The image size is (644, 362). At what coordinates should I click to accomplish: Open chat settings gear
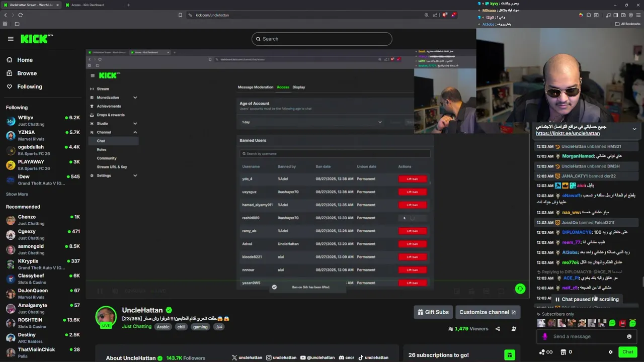point(610,352)
